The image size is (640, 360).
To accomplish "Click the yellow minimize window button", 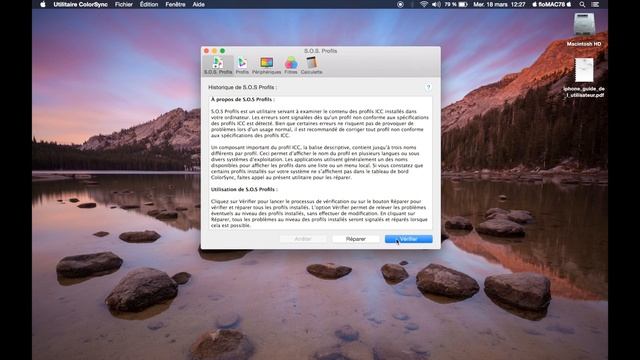I will click(214, 51).
